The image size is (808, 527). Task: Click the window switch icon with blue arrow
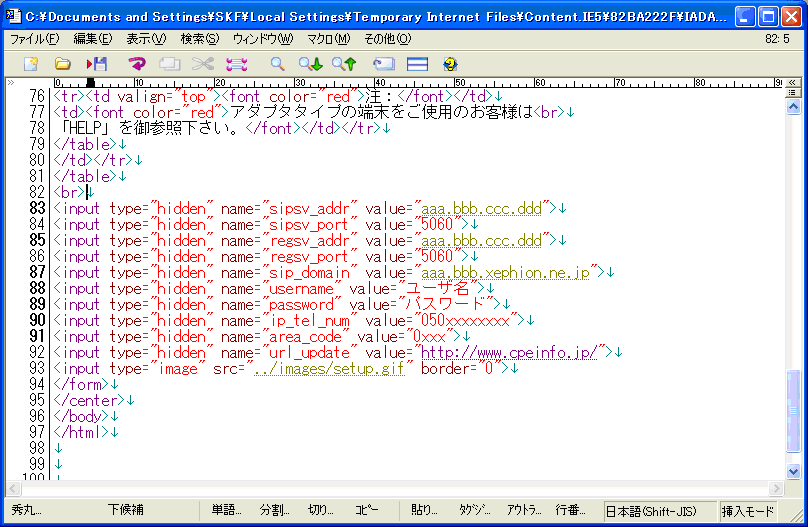384,64
